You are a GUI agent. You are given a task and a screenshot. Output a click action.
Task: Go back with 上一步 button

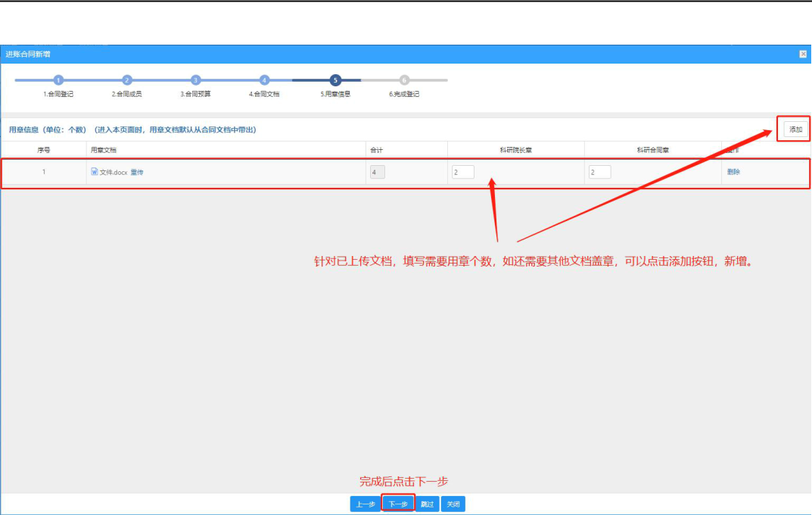pos(366,504)
